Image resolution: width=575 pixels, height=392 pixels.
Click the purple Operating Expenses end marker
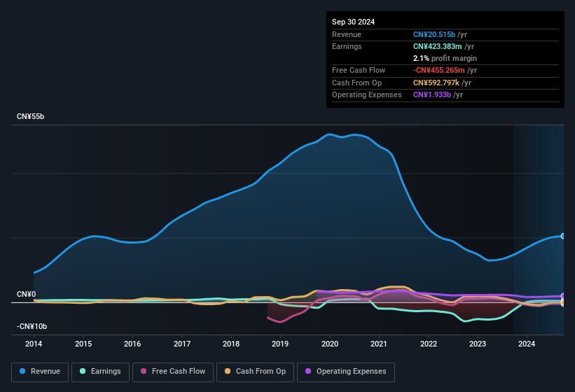[563, 296]
